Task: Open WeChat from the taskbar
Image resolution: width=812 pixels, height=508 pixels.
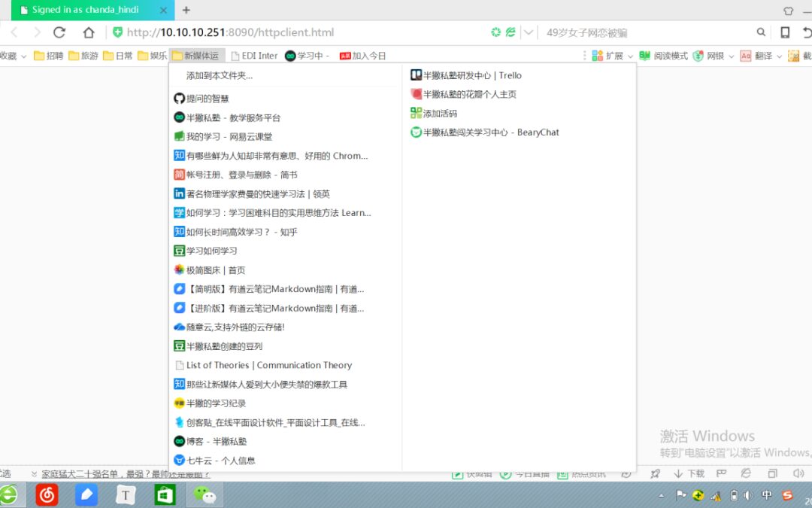Action: (x=205, y=495)
